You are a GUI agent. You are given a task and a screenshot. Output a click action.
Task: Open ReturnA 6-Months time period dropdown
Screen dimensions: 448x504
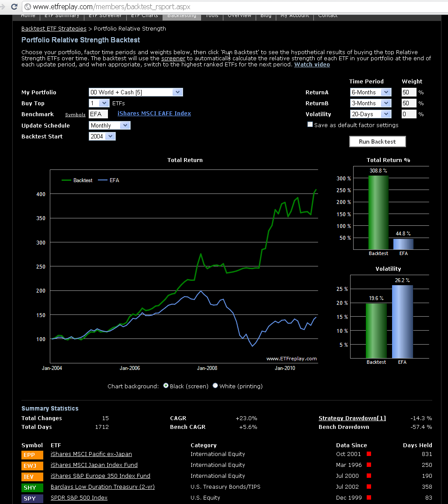click(371, 92)
